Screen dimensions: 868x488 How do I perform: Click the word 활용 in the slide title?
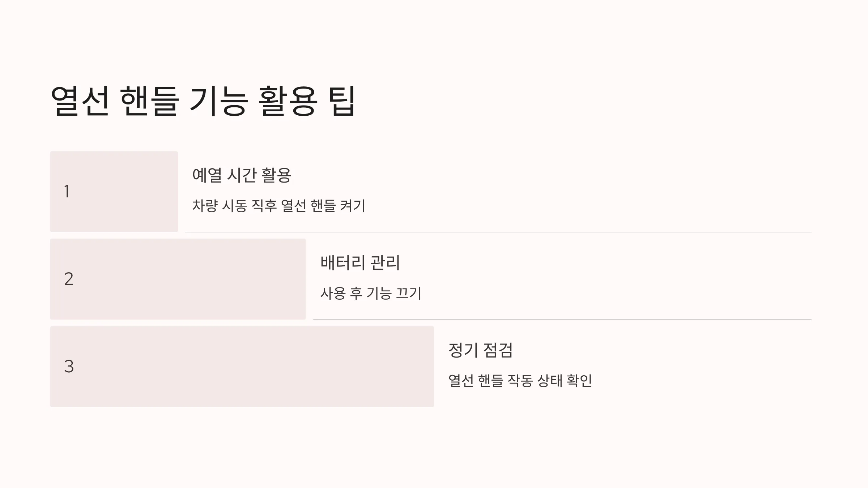pos(288,101)
